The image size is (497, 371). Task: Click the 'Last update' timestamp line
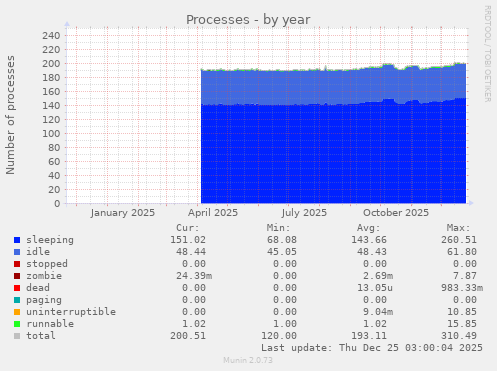[x=372, y=348]
